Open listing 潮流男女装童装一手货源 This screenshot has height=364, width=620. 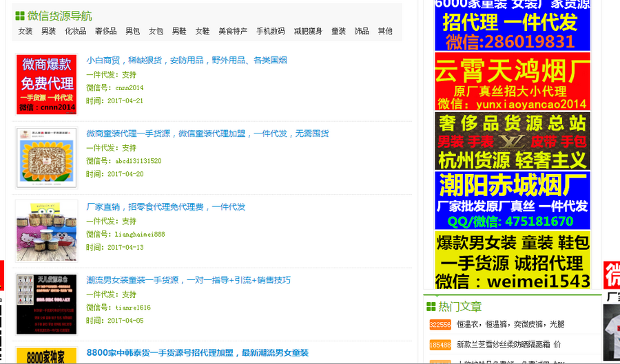pos(189,280)
